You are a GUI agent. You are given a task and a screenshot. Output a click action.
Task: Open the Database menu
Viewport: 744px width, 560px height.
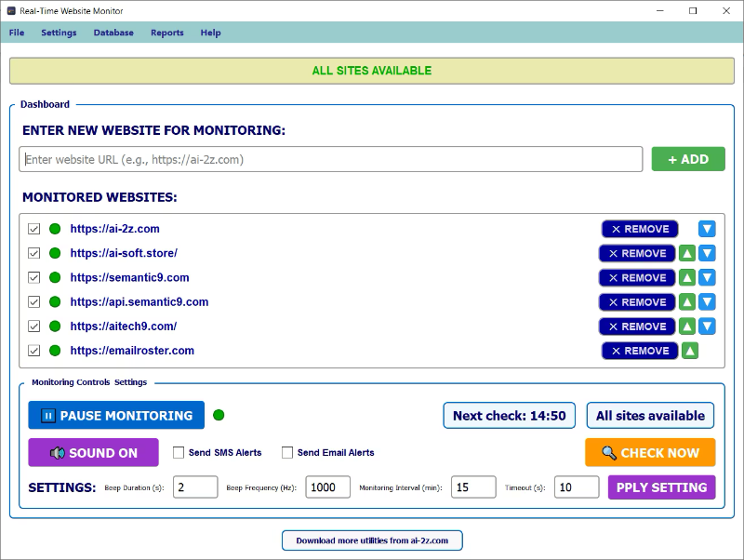coord(113,33)
